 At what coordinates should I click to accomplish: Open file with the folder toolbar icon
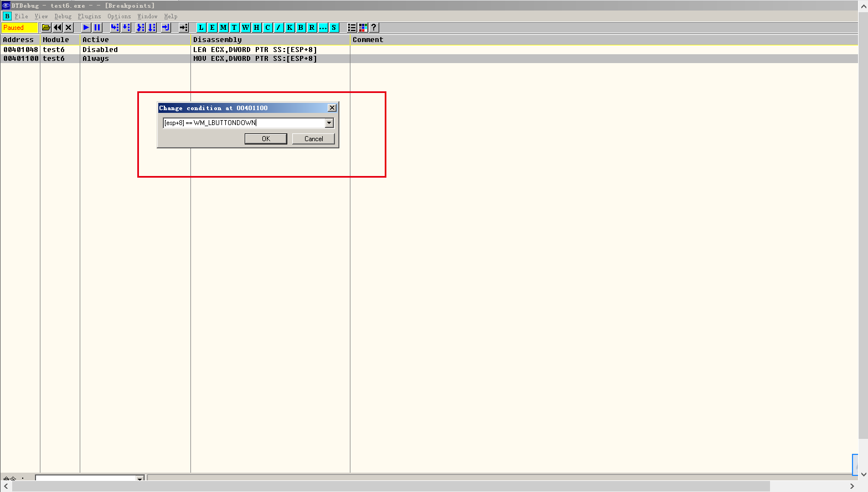click(46, 28)
